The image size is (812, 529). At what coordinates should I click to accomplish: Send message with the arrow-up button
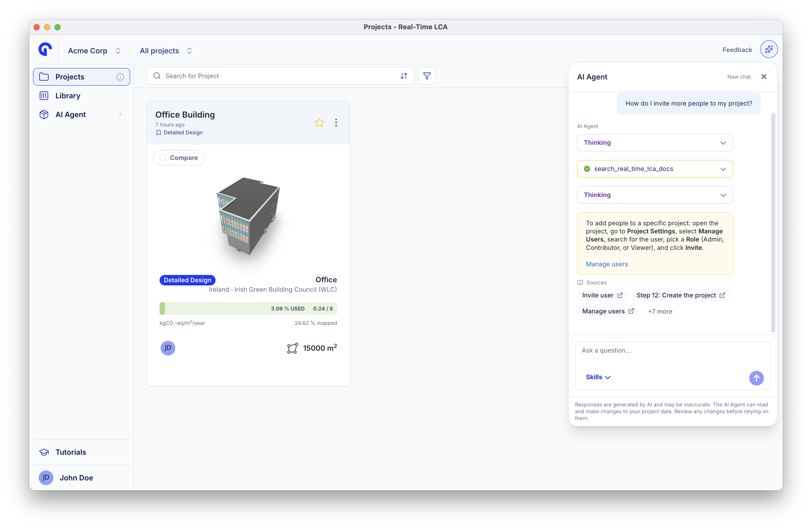[x=756, y=378]
